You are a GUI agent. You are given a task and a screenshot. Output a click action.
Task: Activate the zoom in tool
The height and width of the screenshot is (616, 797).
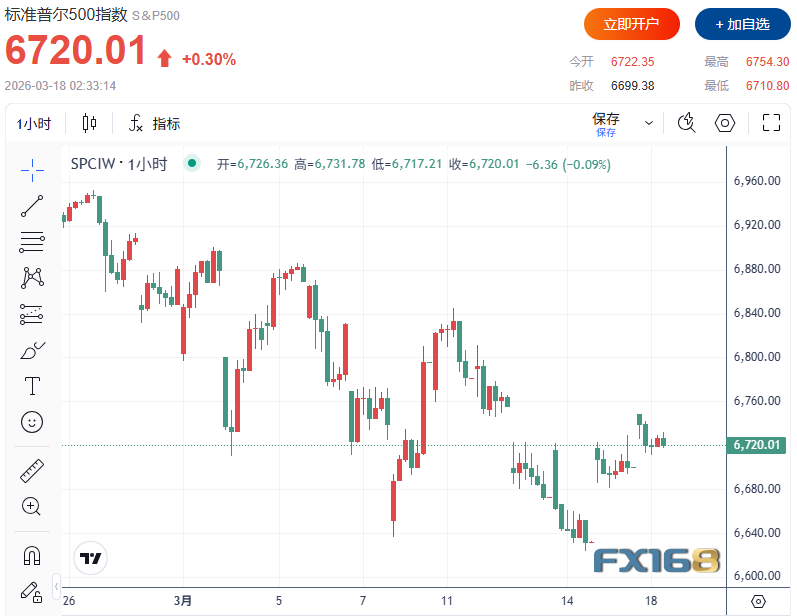(32, 506)
